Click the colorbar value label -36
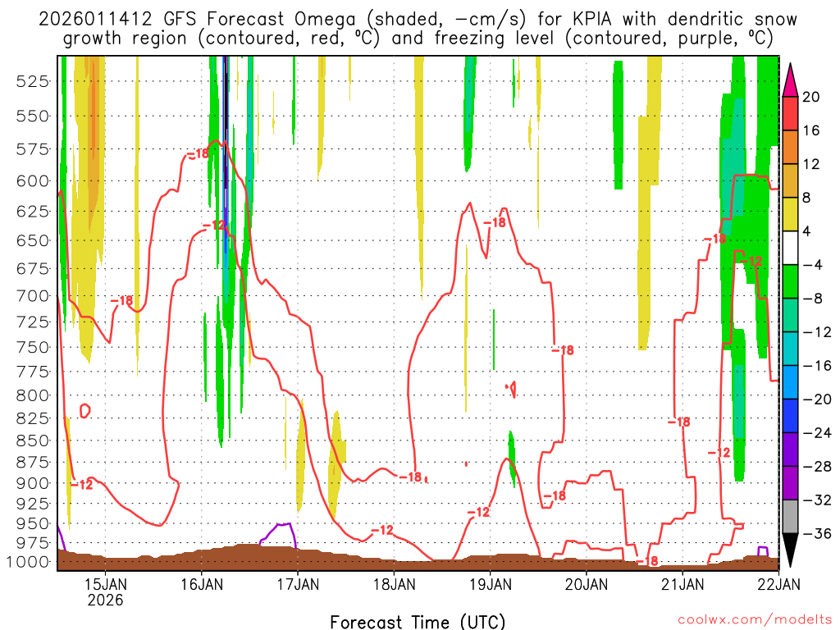 [x=817, y=533]
